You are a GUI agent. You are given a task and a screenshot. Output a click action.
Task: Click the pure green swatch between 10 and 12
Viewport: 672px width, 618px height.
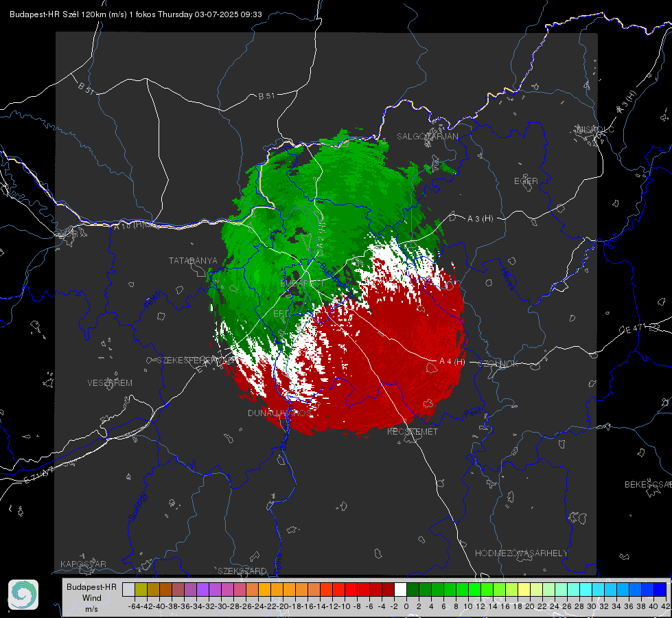tap(474, 589)
